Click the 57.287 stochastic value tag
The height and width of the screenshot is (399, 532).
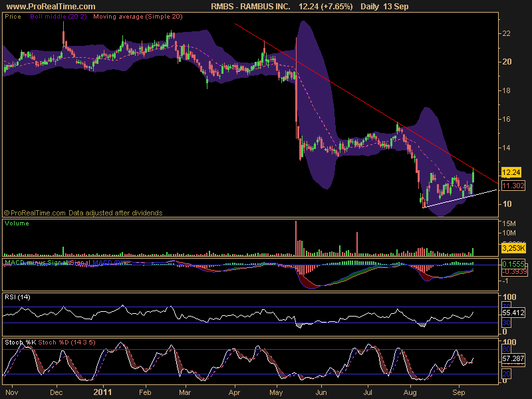[x=513, y=358]
